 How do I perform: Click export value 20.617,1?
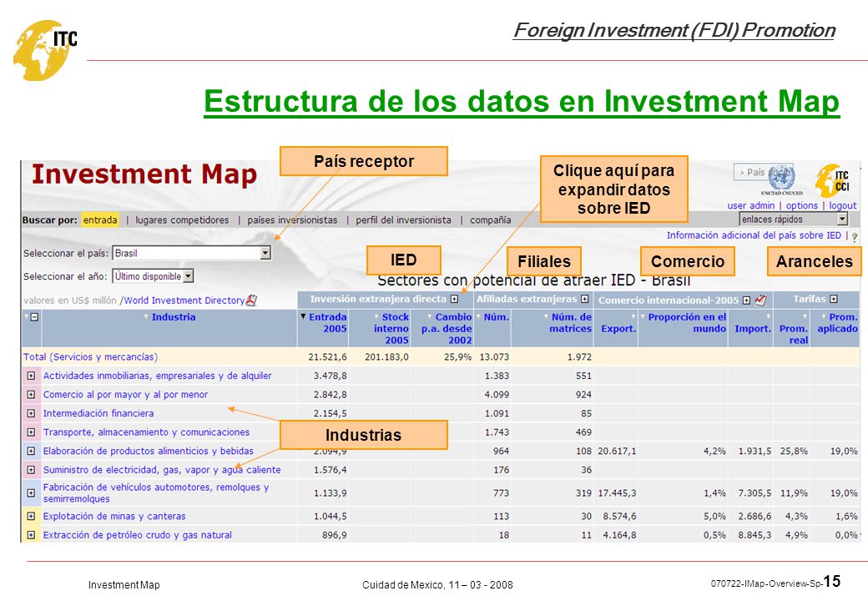tap(617, 451)
